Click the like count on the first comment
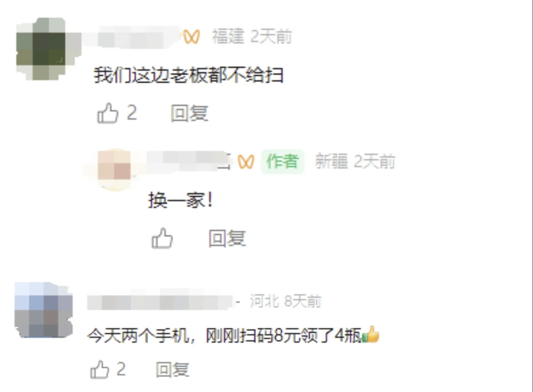This screenshot has width=533, height=392. click(132, 113)
